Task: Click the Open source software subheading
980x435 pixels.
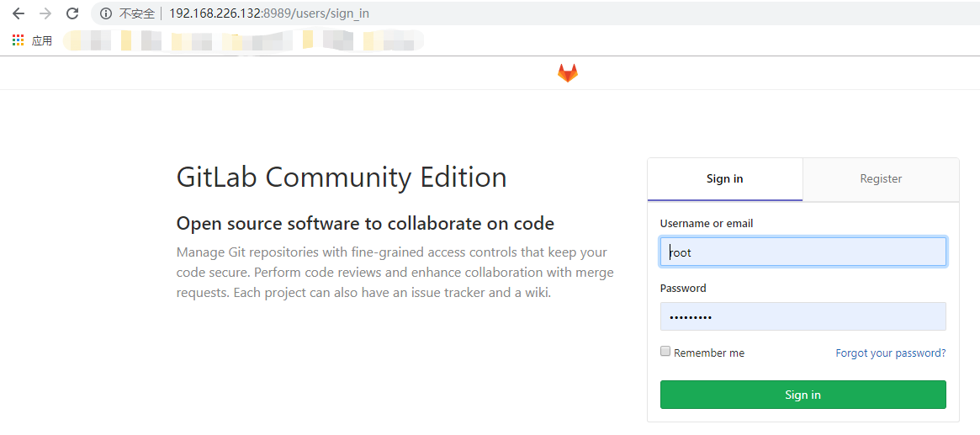Action: [365, 224]
